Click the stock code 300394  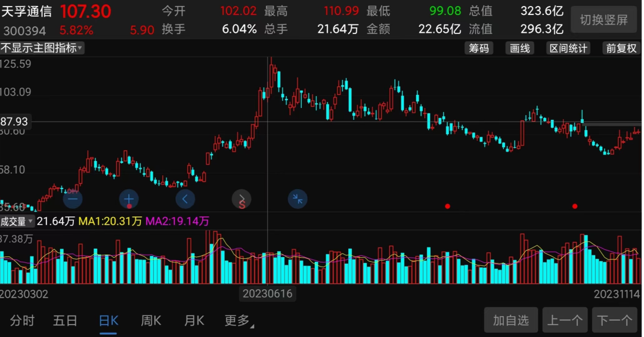[24, 30]
